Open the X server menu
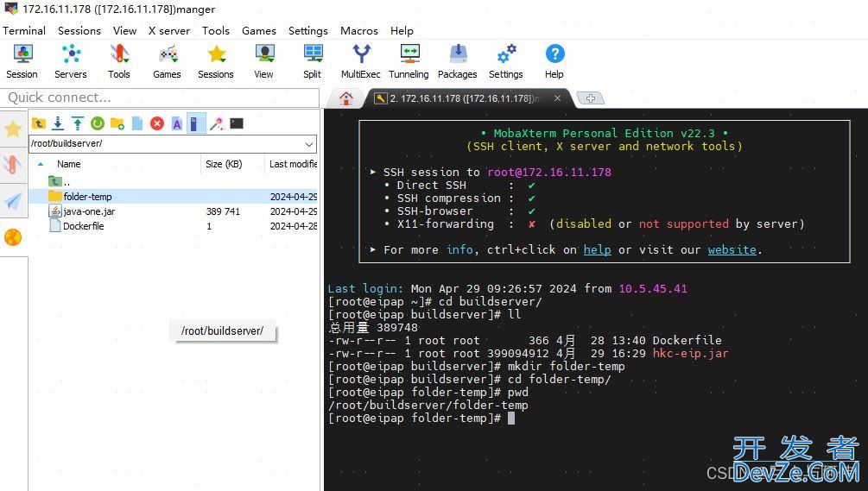This screenshot has width=868, height=491. [x=168, y=30]
